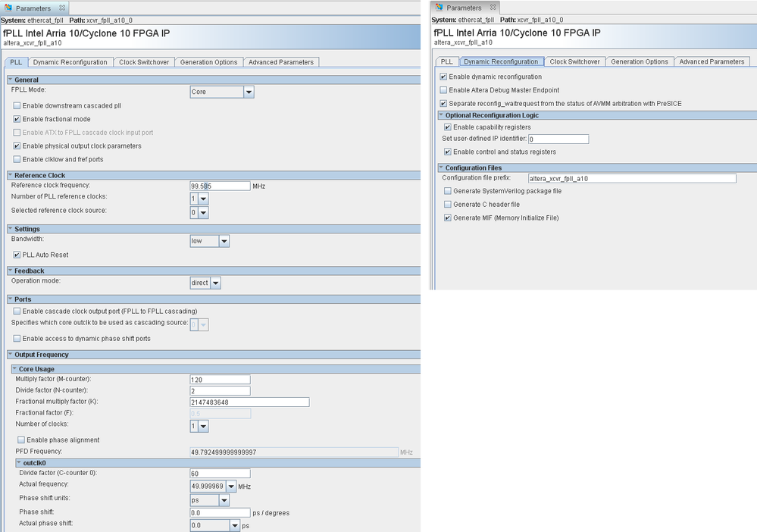Open Generation Options tab in left panel
The width and height of the screenshot is (757, 532).
point(208,62)
